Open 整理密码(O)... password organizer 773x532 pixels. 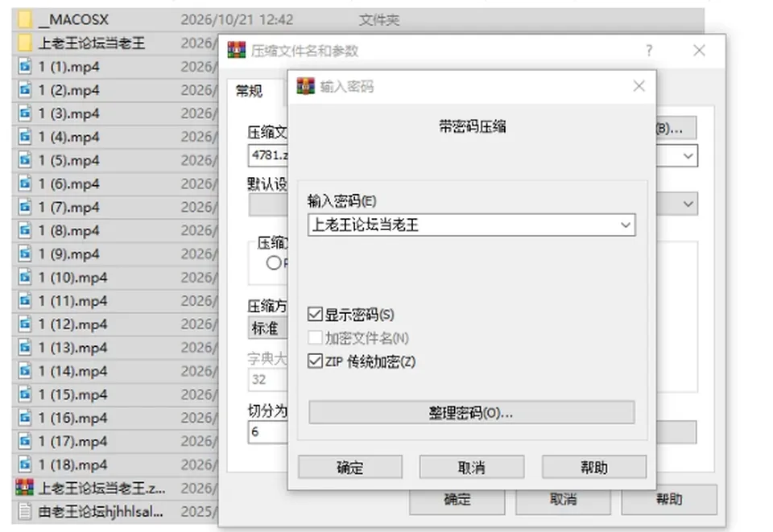[471, 412]
